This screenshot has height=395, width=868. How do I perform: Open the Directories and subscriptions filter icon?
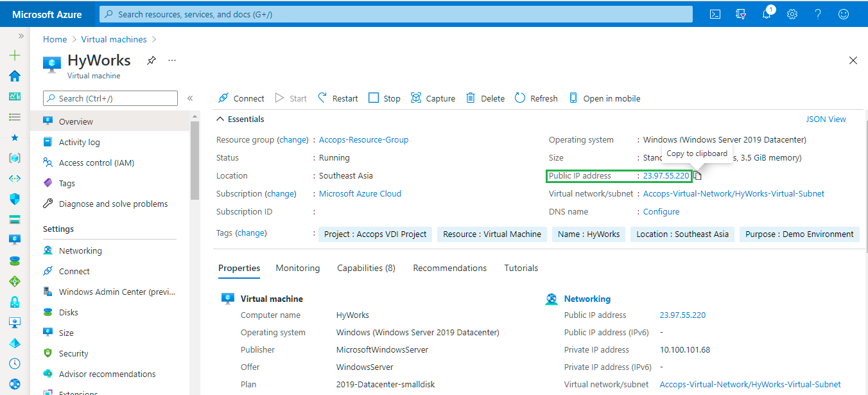point(741,14)
